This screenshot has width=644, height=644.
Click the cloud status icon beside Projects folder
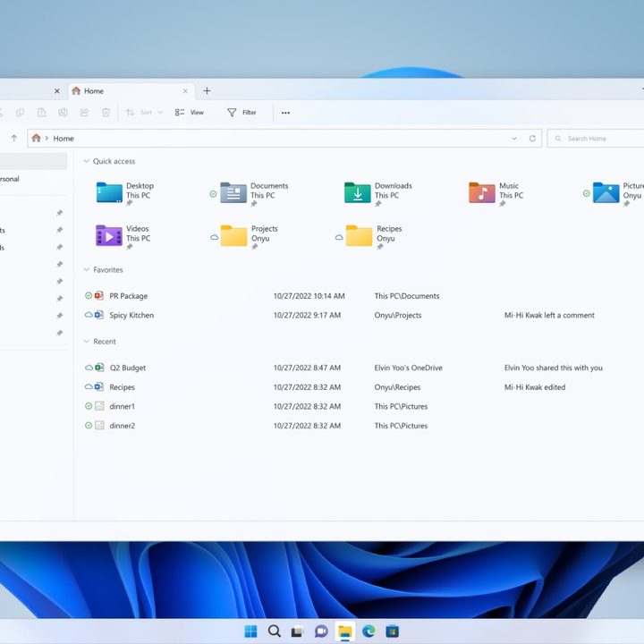coord(215,237)
